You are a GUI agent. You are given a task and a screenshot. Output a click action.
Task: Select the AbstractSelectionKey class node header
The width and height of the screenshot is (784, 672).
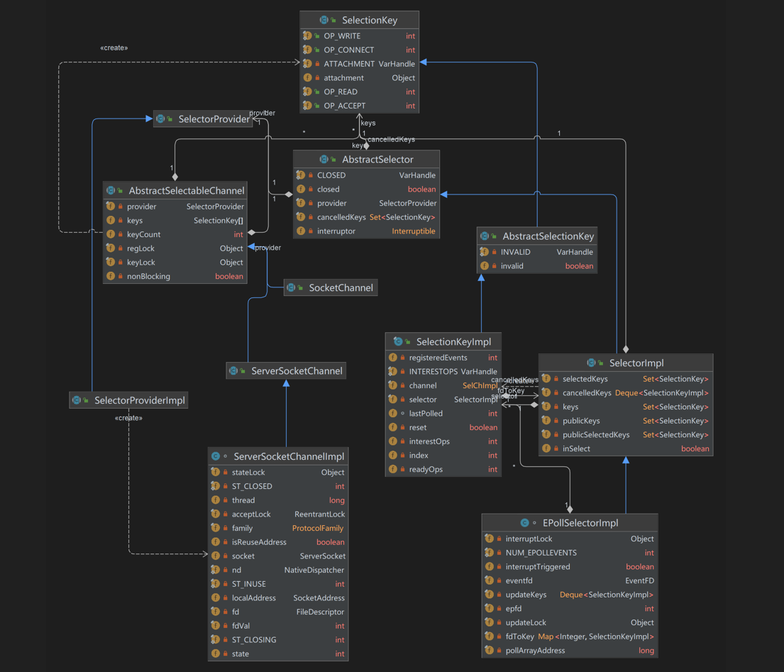pyautogui.click(x=537, y=236)
